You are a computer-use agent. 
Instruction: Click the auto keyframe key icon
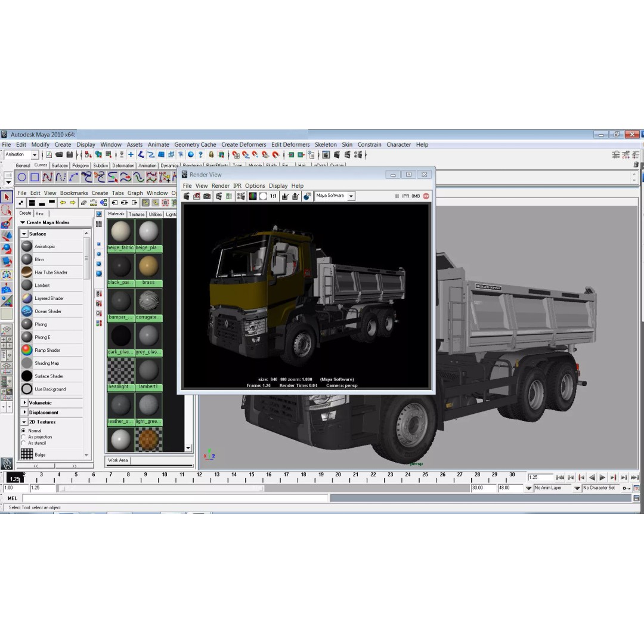point(626,488)
